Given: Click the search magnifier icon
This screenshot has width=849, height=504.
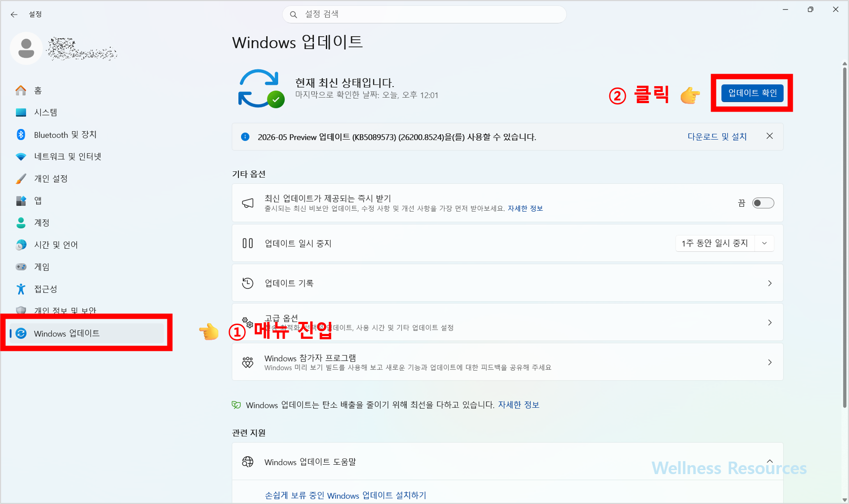Looking at the screenshot, I should tap(293, 15).
